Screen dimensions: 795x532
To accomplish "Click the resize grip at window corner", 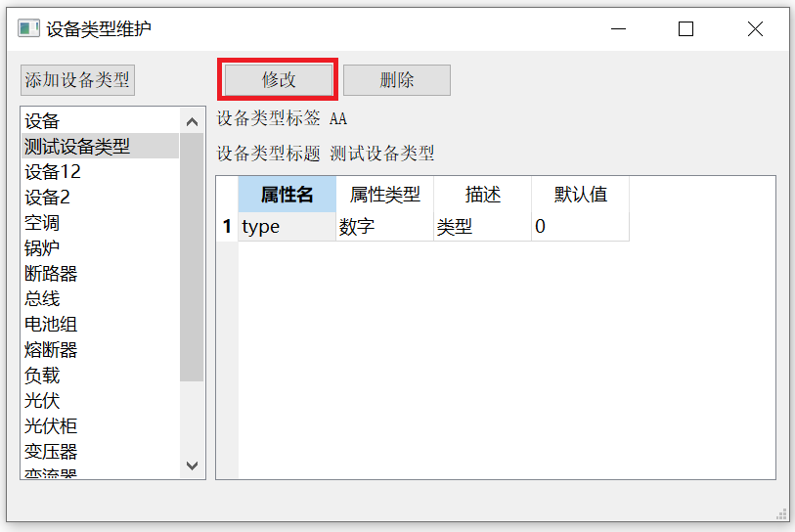I will pos(781,514).
